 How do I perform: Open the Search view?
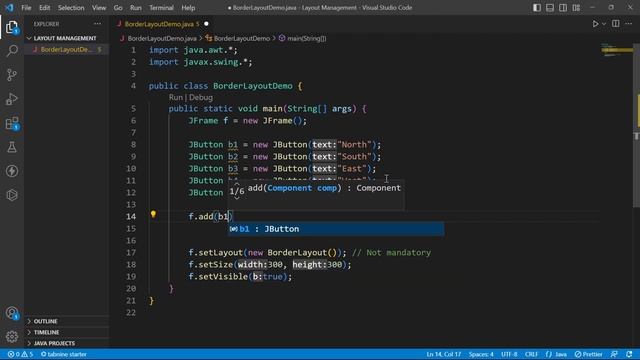tap(12, 51)
